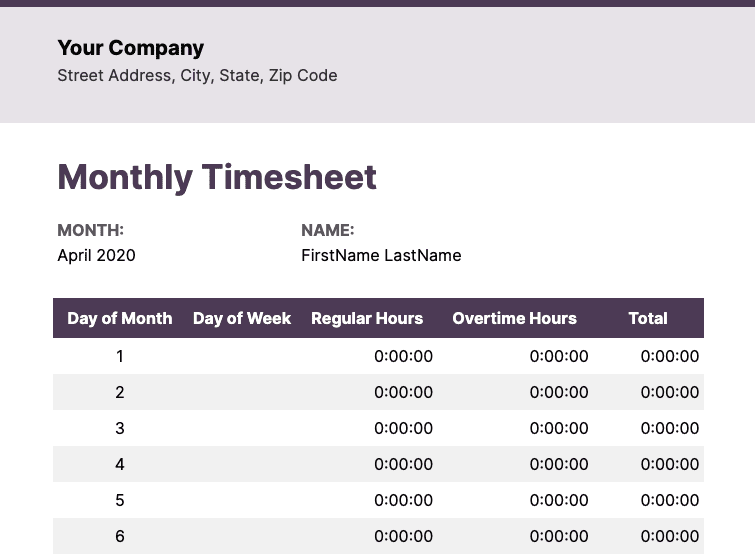Click the Total cell for day 3
The width and height of the screenshot is (755, 555).
[669, 428]
